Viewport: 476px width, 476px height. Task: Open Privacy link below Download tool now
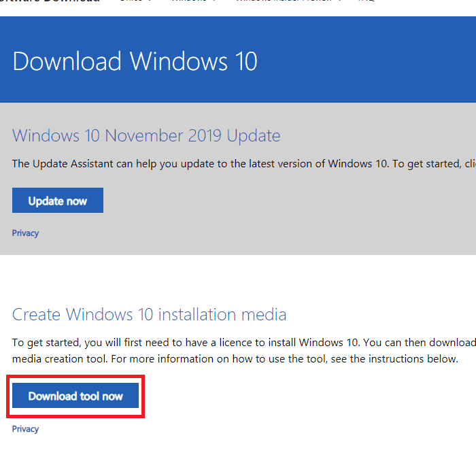coord(26,429)
